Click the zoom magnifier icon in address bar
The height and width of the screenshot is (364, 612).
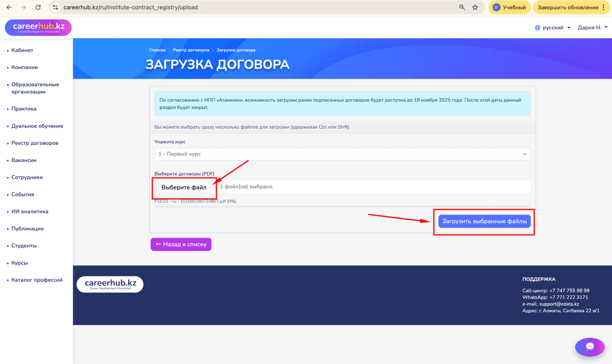tap(462, 7)
